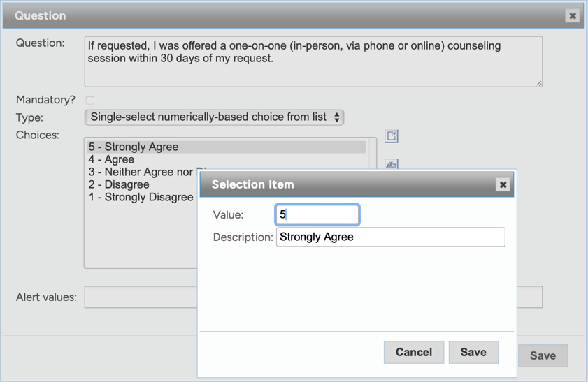Click the add new choice icon
588x382 pixels.
click(x=392, y=136)
